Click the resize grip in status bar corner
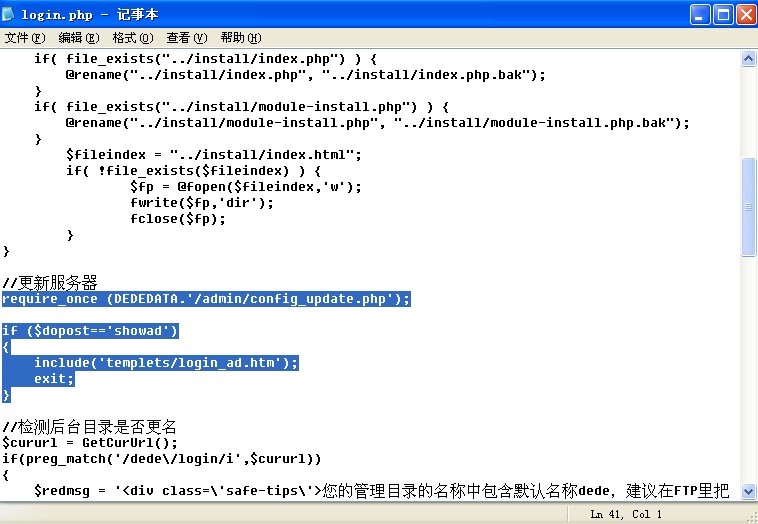 749,515
